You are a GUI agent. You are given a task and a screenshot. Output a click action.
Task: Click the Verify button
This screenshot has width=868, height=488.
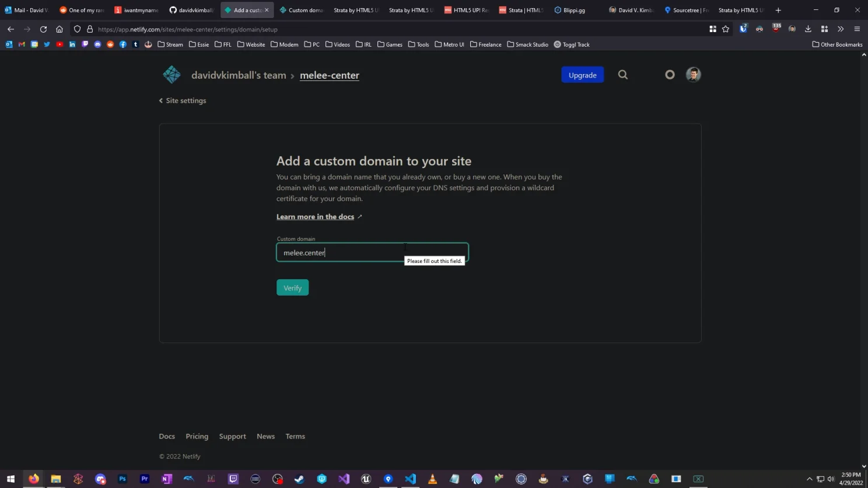pos(292,287)
